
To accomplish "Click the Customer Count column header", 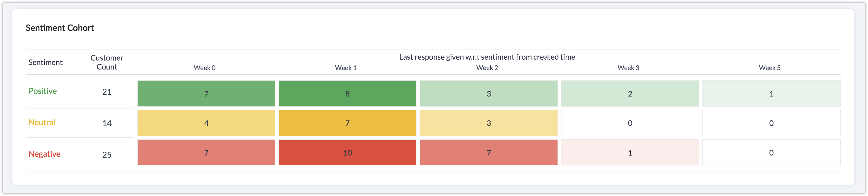I will click(x=107, y=62).
